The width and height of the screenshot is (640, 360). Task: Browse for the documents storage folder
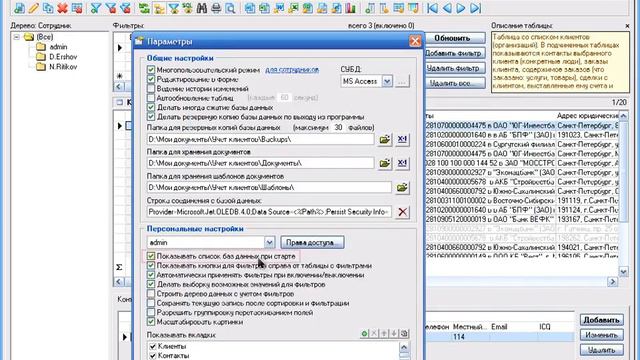[384, 163]
